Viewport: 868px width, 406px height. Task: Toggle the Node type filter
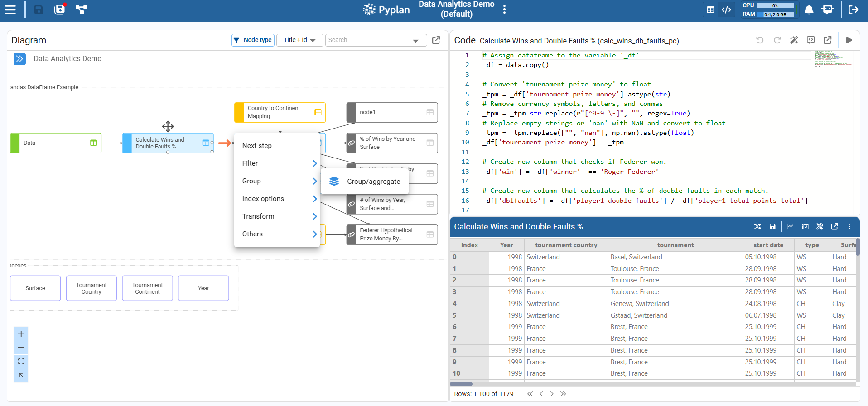coord(253,40)
